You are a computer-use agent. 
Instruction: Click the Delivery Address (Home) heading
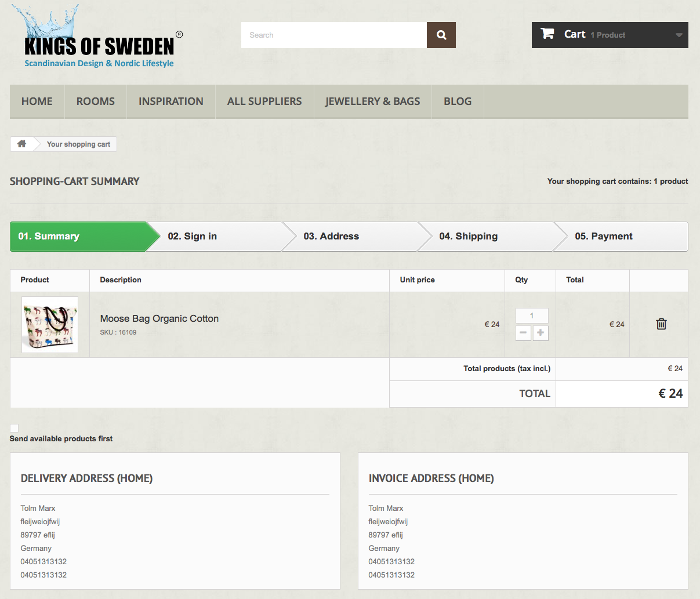coord(87,478)
